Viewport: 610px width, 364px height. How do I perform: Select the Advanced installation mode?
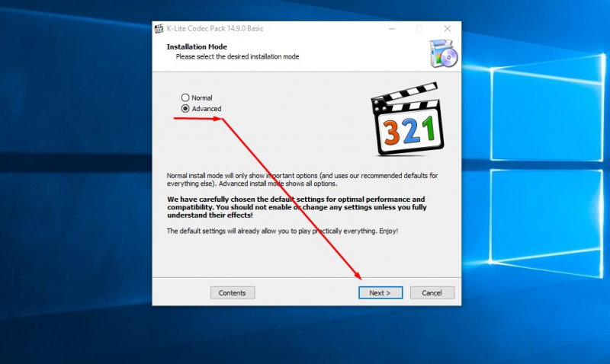tap(201, 108)
